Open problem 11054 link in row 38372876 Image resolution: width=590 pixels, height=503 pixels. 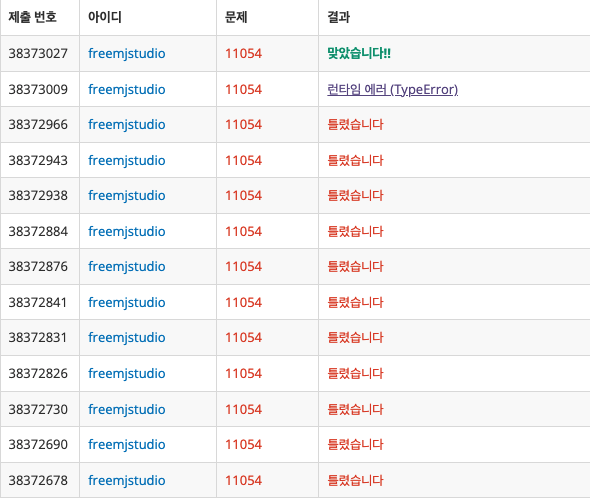click(x=243, y=267)
